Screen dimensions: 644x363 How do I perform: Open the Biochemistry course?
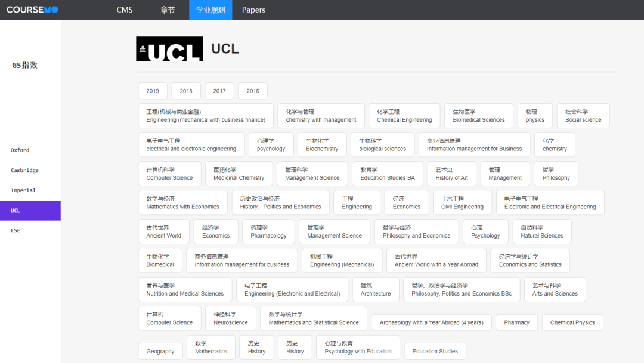click(x=322, y=144)
